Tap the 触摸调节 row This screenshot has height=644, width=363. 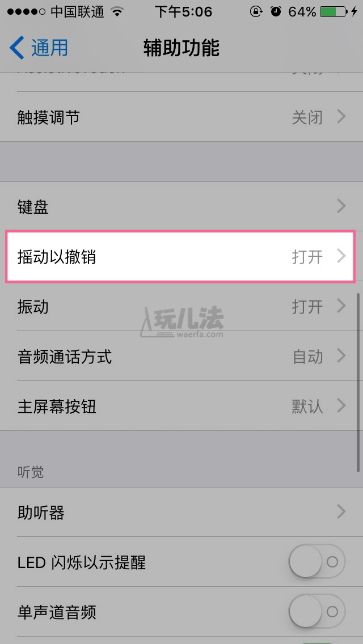[x=181, y=117]
